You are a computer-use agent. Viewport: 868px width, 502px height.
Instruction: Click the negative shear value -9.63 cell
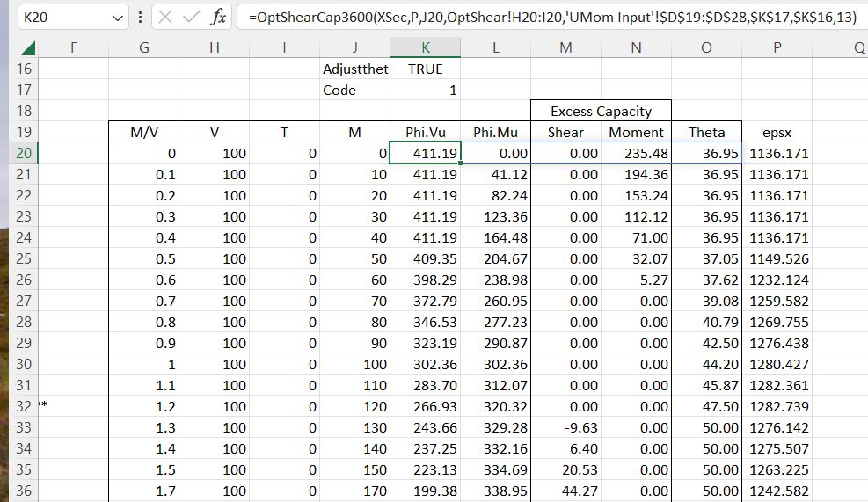[x=566, y=427]
